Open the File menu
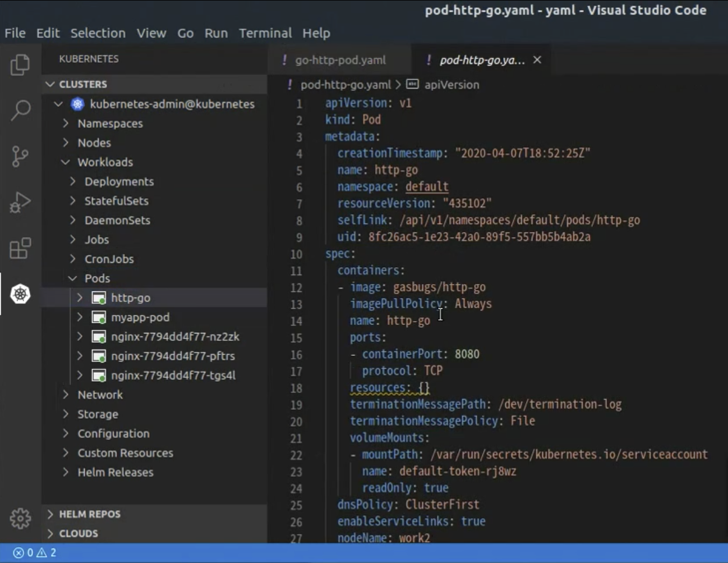Screen dimensions: 728x563 15,33
